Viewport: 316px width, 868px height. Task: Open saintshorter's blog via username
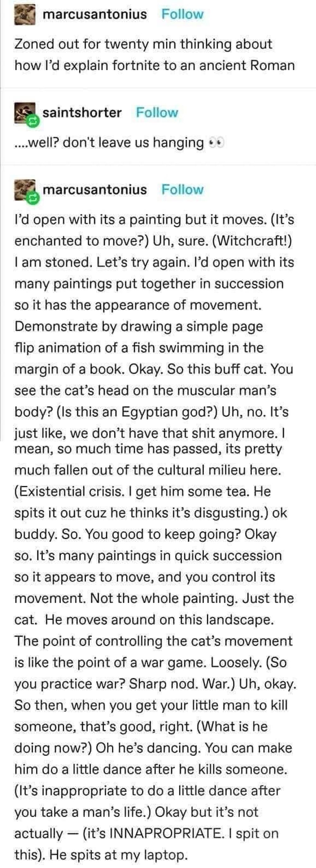click(82, 113)
